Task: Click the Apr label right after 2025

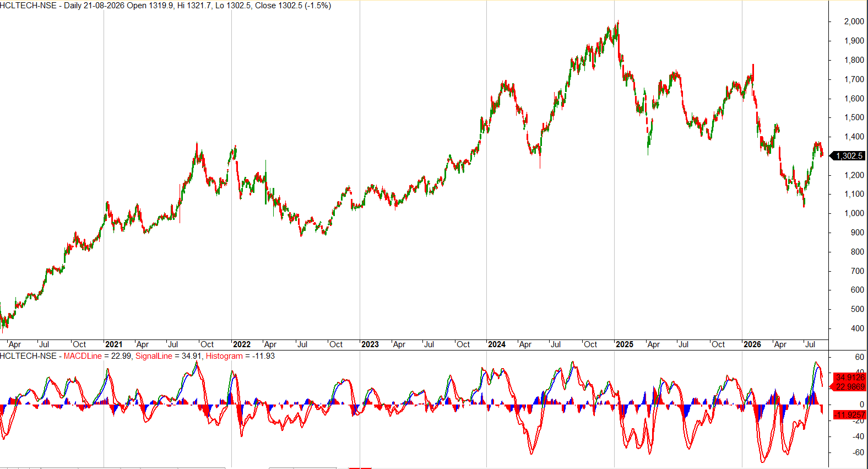Action: tap(654, 344)
